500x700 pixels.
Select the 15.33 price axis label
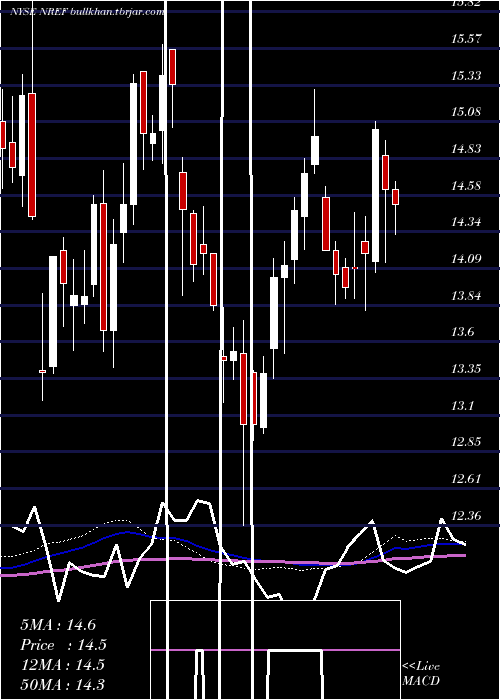coord(467,76)
